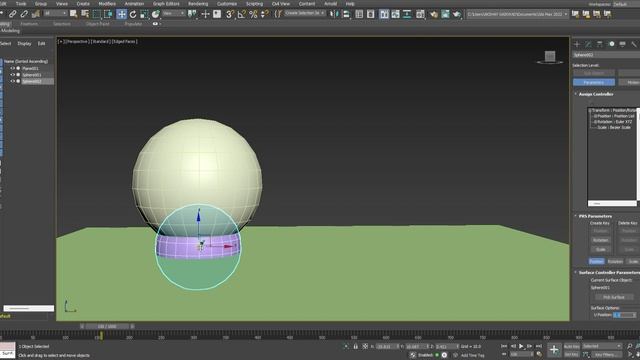
Task: Open Select by Name dialog icon
Action: 85,14
